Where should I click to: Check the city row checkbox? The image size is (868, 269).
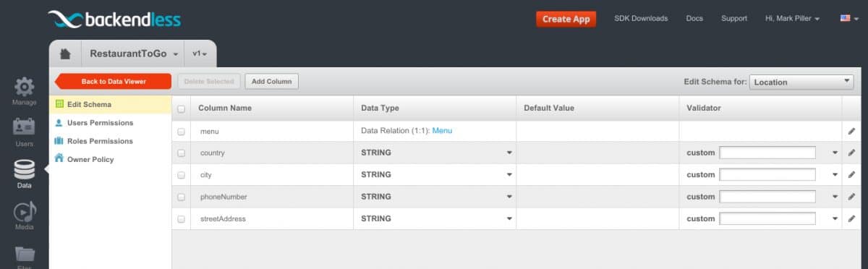pos(182,175)
